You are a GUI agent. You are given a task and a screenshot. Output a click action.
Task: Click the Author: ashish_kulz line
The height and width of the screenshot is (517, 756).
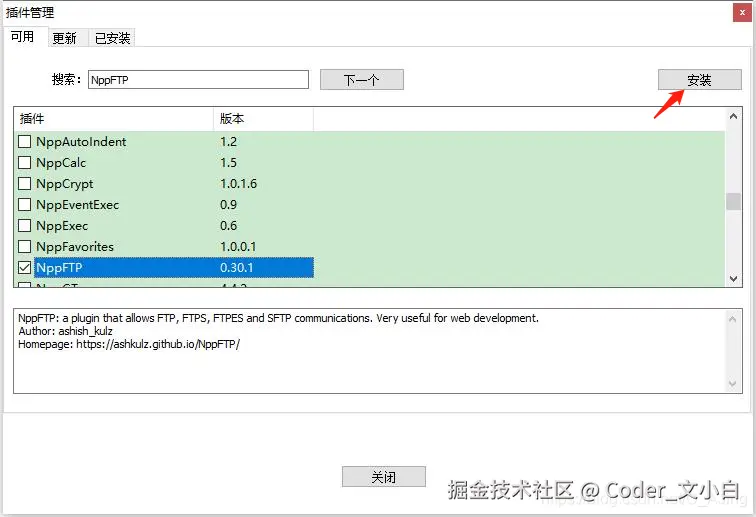66,331
